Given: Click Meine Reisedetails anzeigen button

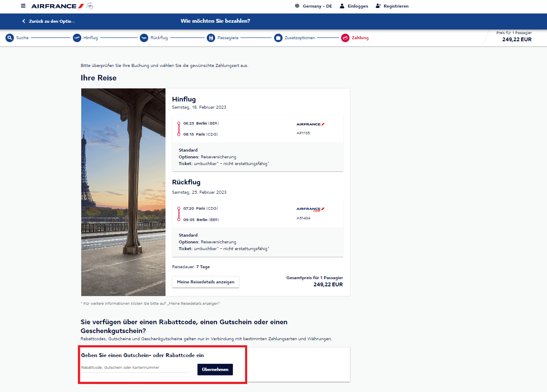Looking at the screenshot, I should point(205,282).
